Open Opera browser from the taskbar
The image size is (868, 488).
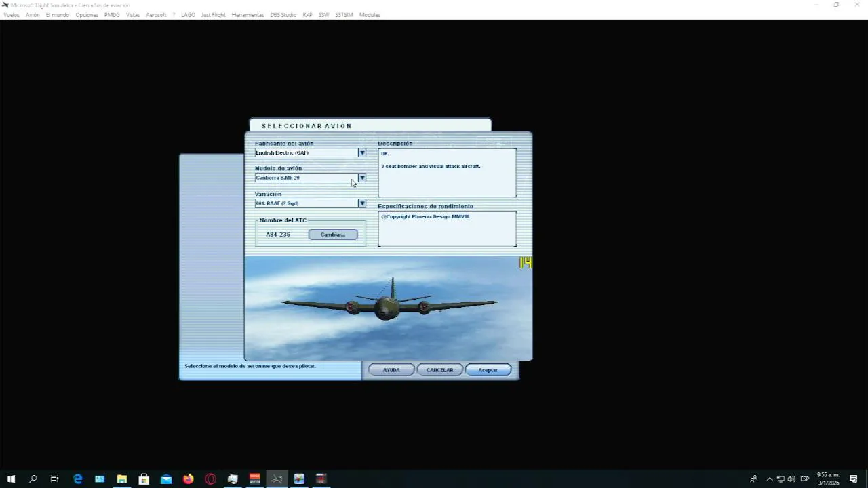210,479
